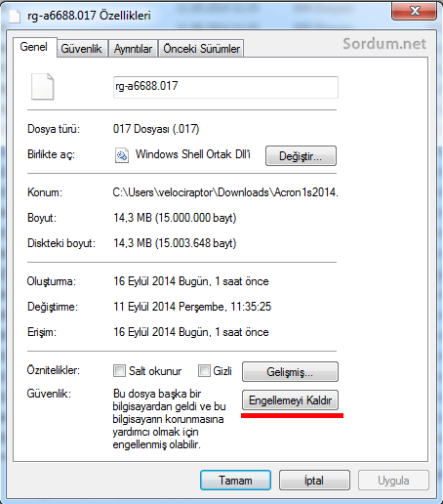The width and height of the screenshot is (443, 504).
Task: Open Gelişmiş... attribute settings
Action: (290, 371)
